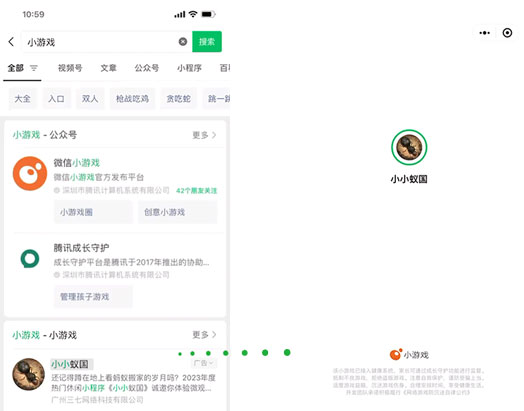Tap the verified badge under 腾讯成长守护
524x411 pixels.
click(57, 275)
